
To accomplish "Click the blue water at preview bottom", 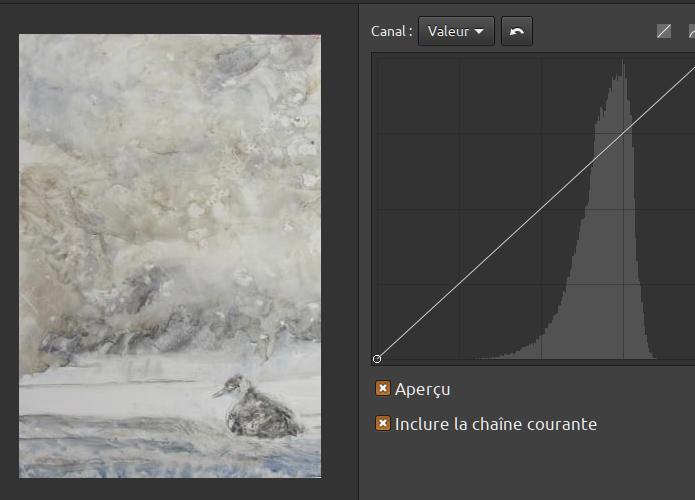I will [170, 459].
